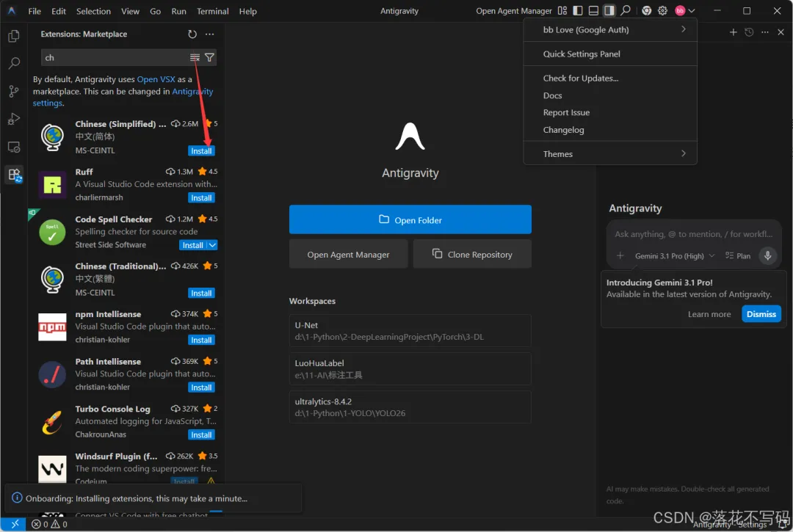Open errors and warnings status indicator
Screen dimensions: 793x532
tap(50, 525)
